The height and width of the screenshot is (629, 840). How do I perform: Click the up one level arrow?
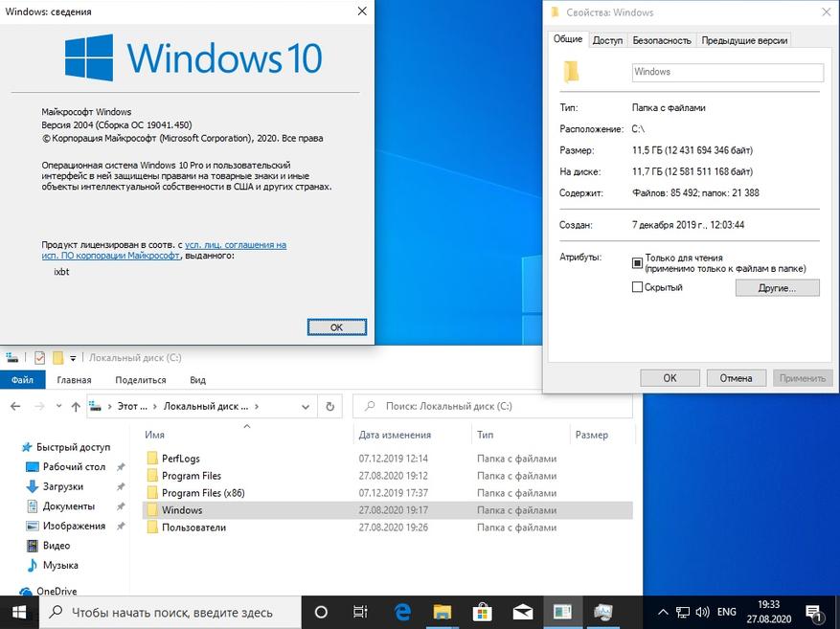pyautogui.click(x=76, y=406)
